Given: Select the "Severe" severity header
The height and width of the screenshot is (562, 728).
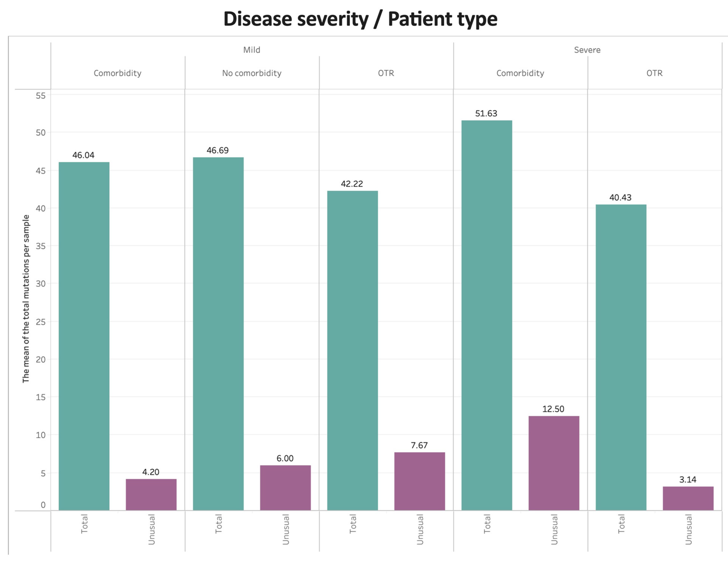Looking at the screenshot, I should tap(587, 50).
